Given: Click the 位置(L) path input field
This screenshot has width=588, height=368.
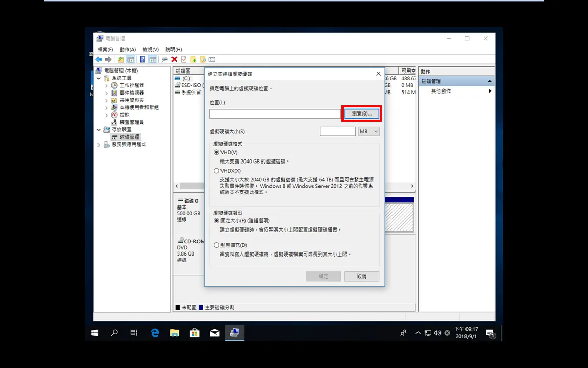Looking at the screenshot, I should tap(275, 114).
